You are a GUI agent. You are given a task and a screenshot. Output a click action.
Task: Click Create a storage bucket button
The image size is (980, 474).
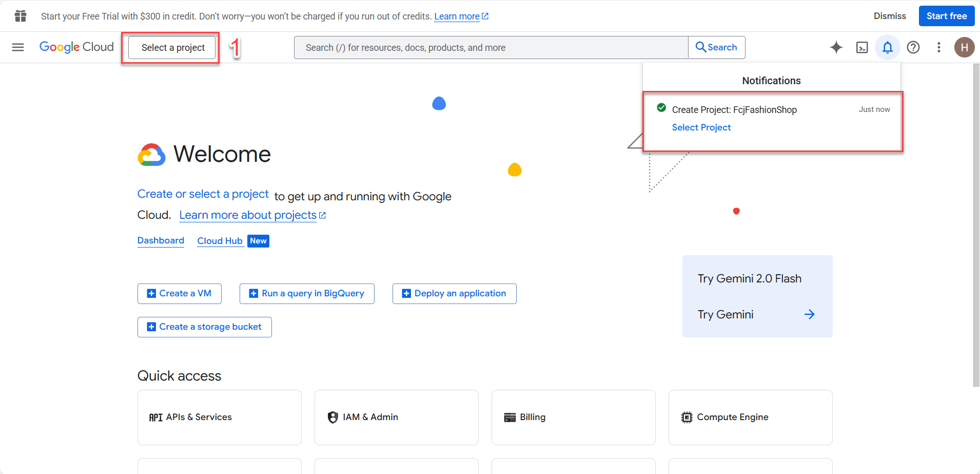click(x=204, y=327)
